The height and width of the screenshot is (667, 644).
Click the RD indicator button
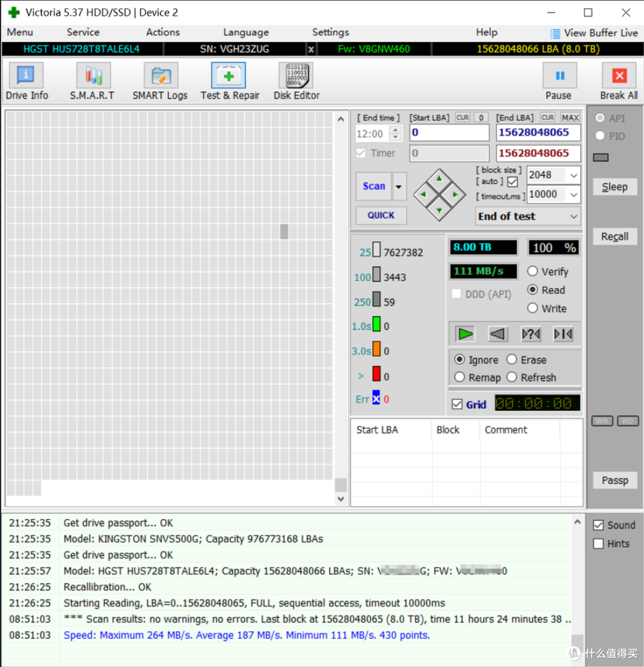[628, 421]
